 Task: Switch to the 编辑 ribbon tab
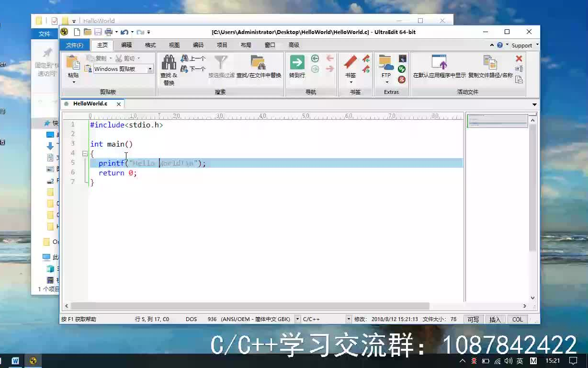[x=125, y=45]
